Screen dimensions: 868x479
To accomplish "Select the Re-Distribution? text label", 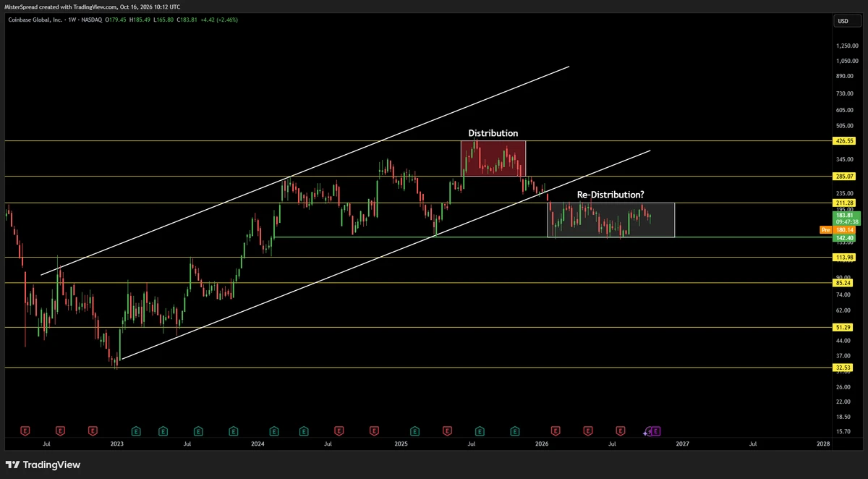I will point(611,195).
